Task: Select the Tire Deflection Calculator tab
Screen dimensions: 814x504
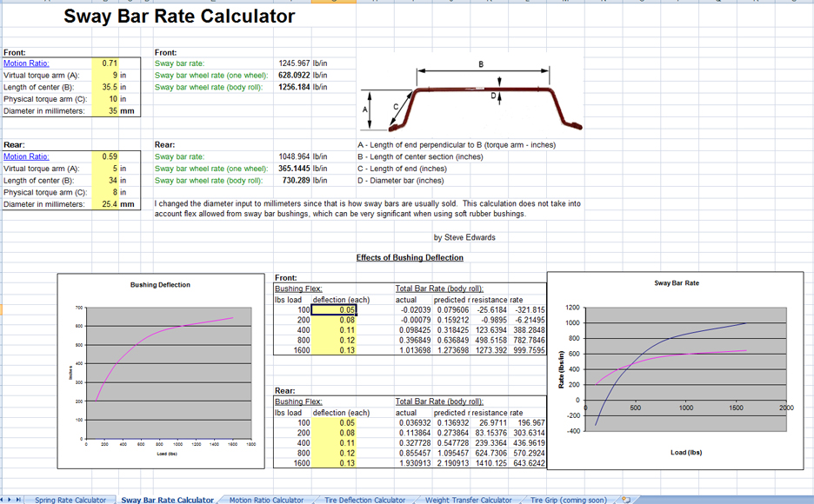Action: (365, 500)
